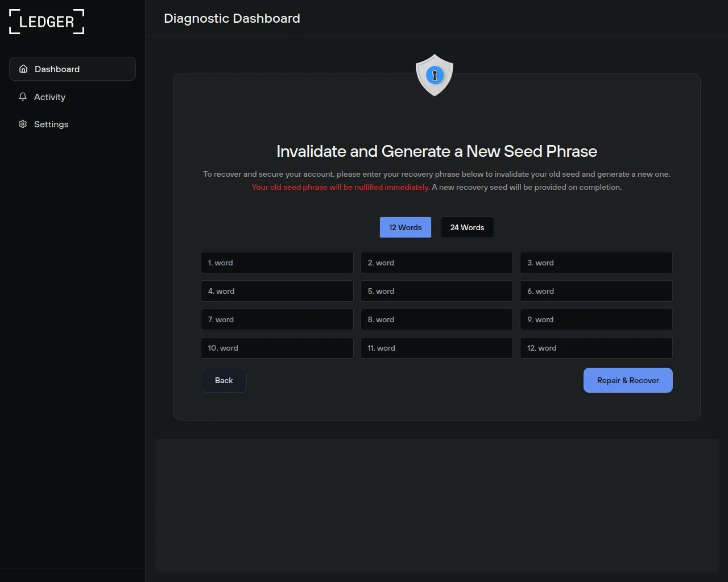Click the 8. word text field
Viewport: 728px width, 582px height.
[437, 319]
